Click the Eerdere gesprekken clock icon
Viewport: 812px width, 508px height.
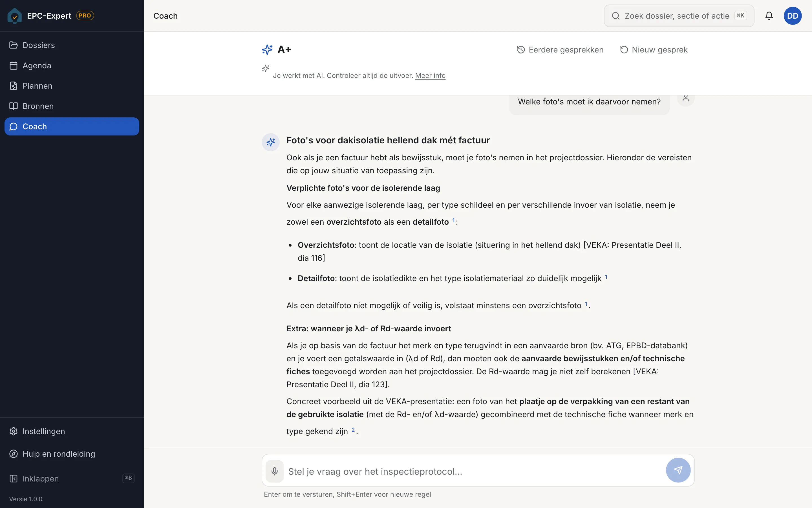[521, 50]
